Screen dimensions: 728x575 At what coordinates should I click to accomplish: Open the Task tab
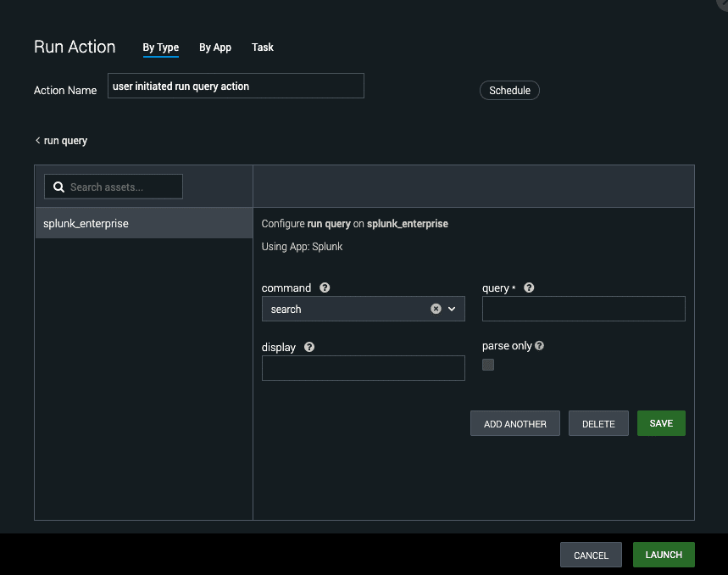(263, 47)
